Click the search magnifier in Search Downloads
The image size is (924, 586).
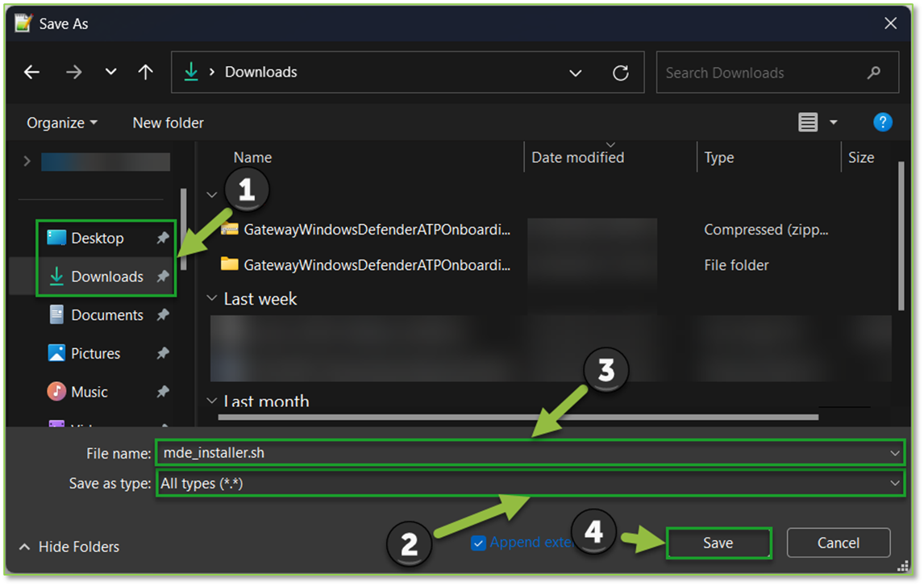point(874,72)
